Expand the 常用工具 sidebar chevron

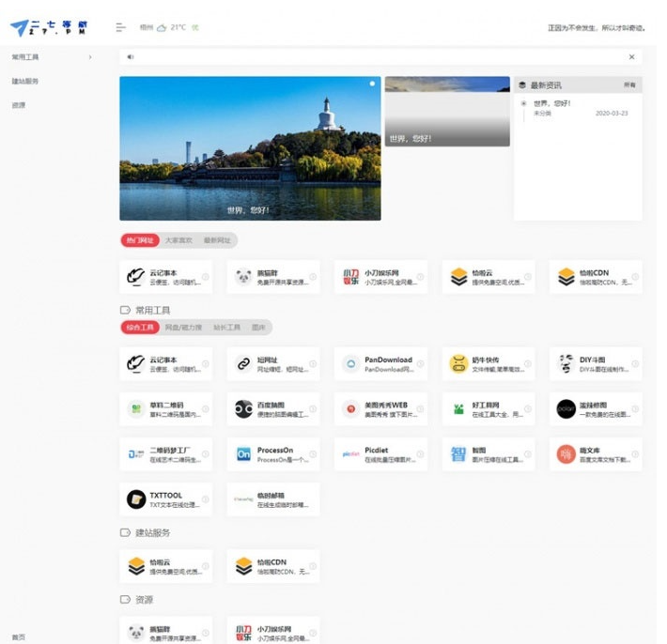click(x=90, y=57)
